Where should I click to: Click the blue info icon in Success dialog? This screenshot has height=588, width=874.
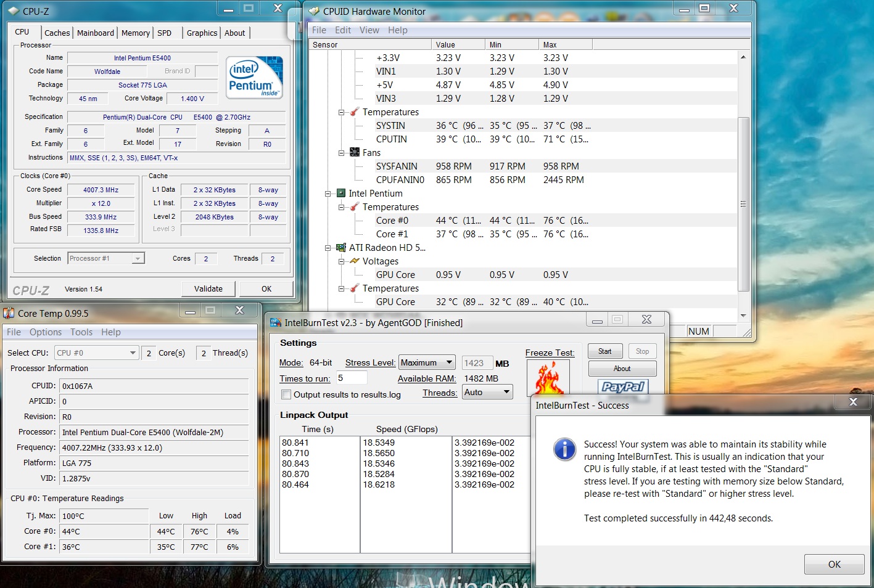click(x=564, y=449)
